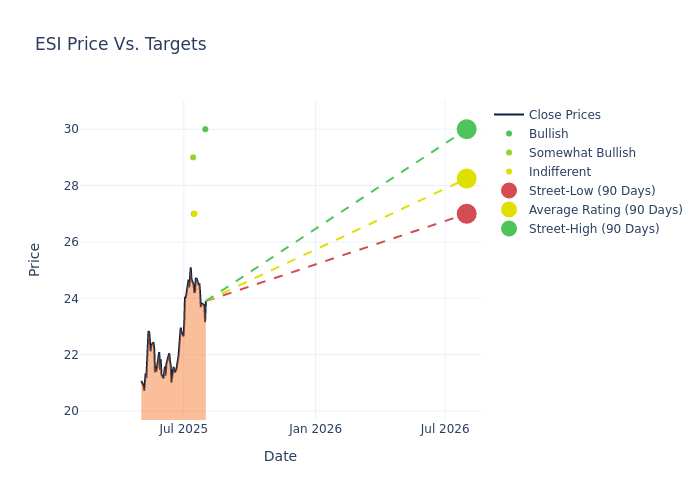This screenshot has height=500, width=700.
Task: Click the Jan 2026 x-axis label
Action: [315, 429]
